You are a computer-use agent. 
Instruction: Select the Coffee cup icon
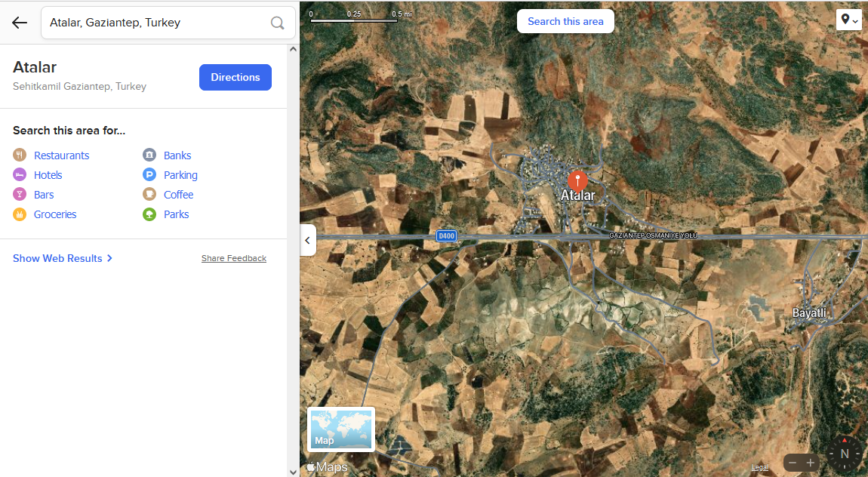[149, 194]
